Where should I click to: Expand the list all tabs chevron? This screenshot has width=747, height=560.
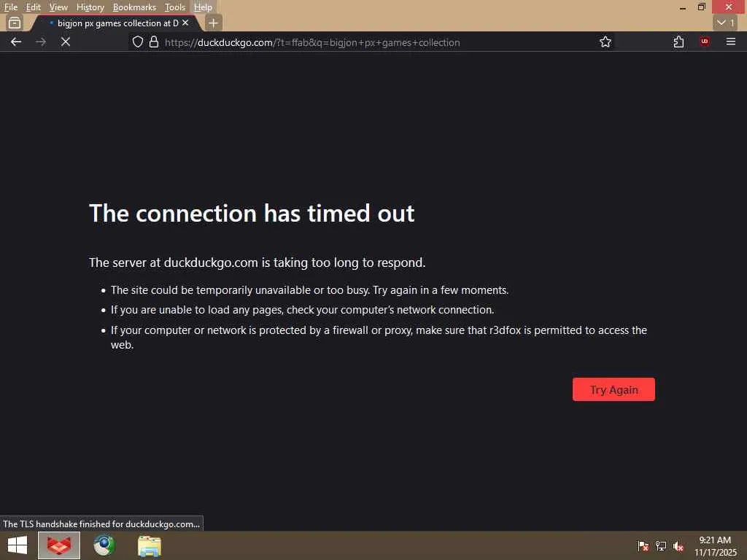(726, 23)
